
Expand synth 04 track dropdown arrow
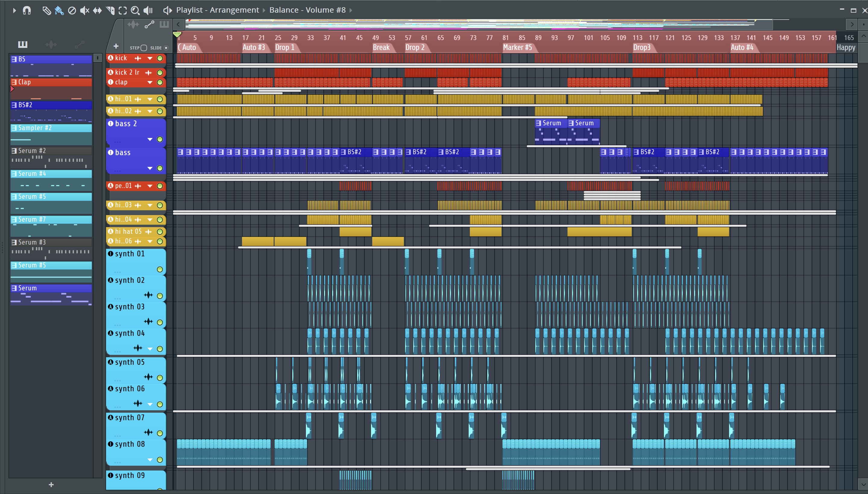point(150,349)
